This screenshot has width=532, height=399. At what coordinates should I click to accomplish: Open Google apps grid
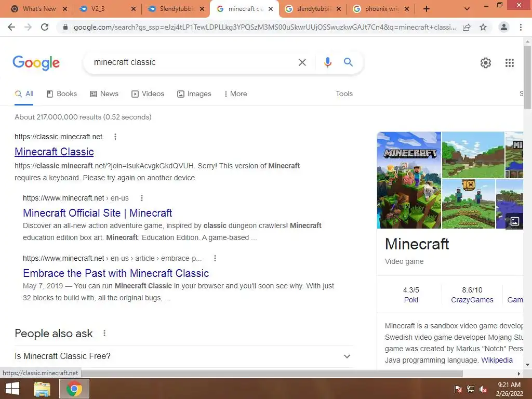(x=510, y=63)
